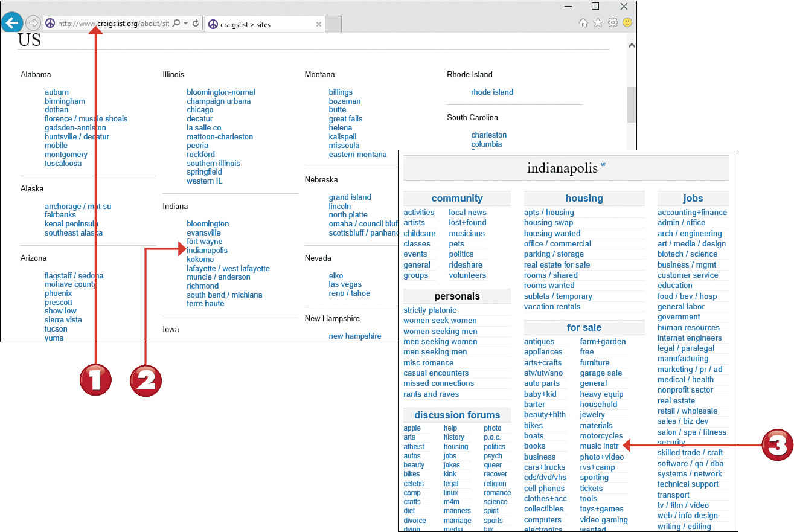Open the address bar dropdown arrow
This screenshot has height=532, width=794.
pyautogui.click(x=185, y=24)
